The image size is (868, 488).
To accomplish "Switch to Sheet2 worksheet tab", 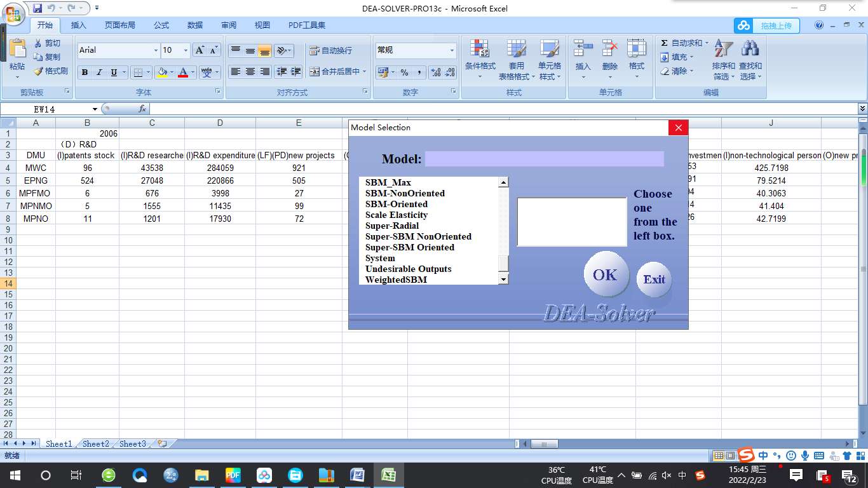I will (96, 444).
